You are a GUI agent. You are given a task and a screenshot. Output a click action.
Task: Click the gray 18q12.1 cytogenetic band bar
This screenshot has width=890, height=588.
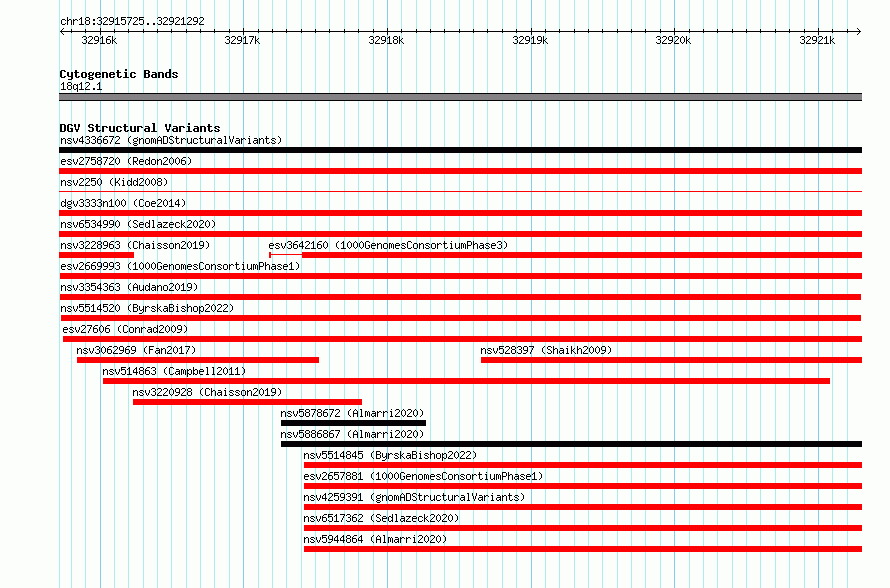[460, 97]
